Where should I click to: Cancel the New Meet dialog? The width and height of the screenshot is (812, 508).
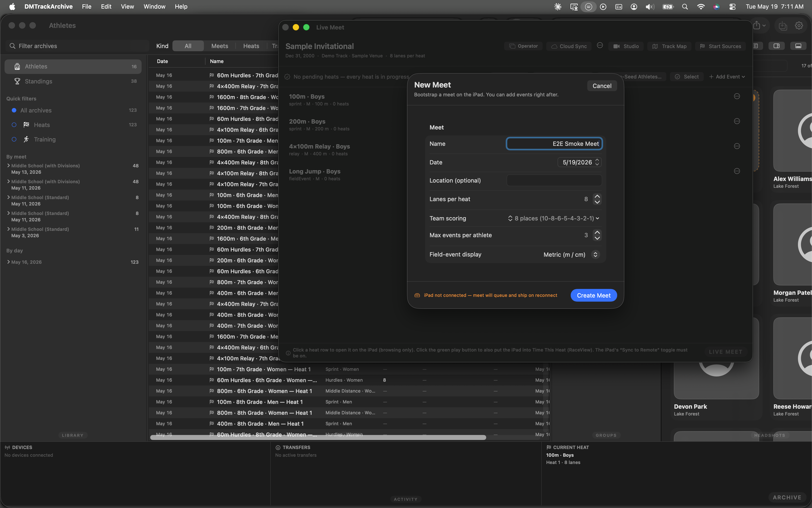[602, 86]
